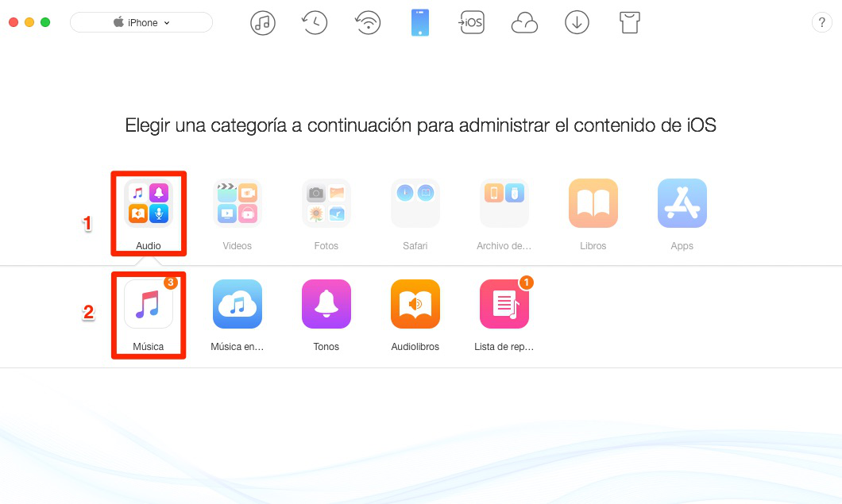Open the help question mark button
Viewport: 842px width, 504px height.
(821, 22)
